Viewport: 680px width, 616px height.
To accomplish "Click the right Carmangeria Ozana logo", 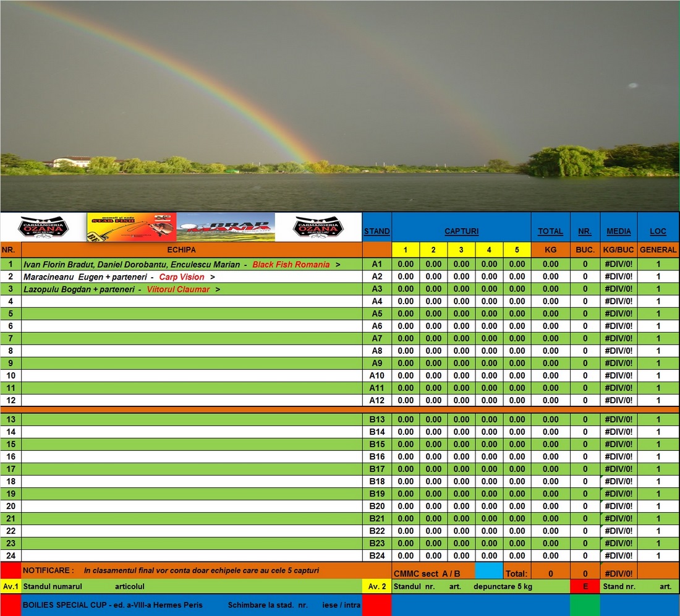I will point(318,227).
